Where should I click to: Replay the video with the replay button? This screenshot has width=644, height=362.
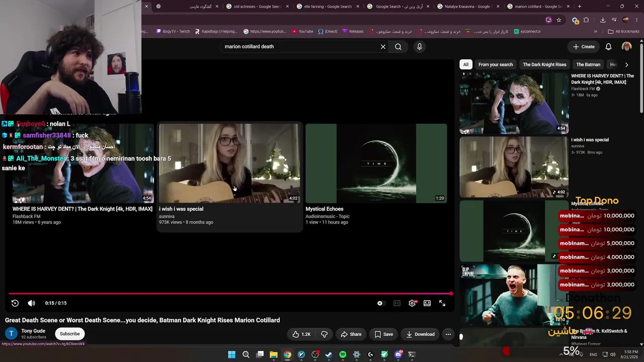click(x=15, y=303)
